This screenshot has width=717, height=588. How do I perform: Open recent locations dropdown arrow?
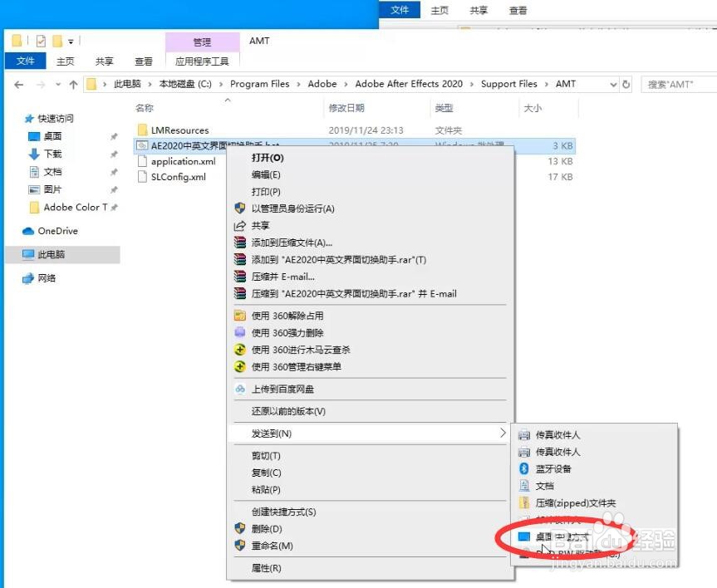(x=57, y=85)
